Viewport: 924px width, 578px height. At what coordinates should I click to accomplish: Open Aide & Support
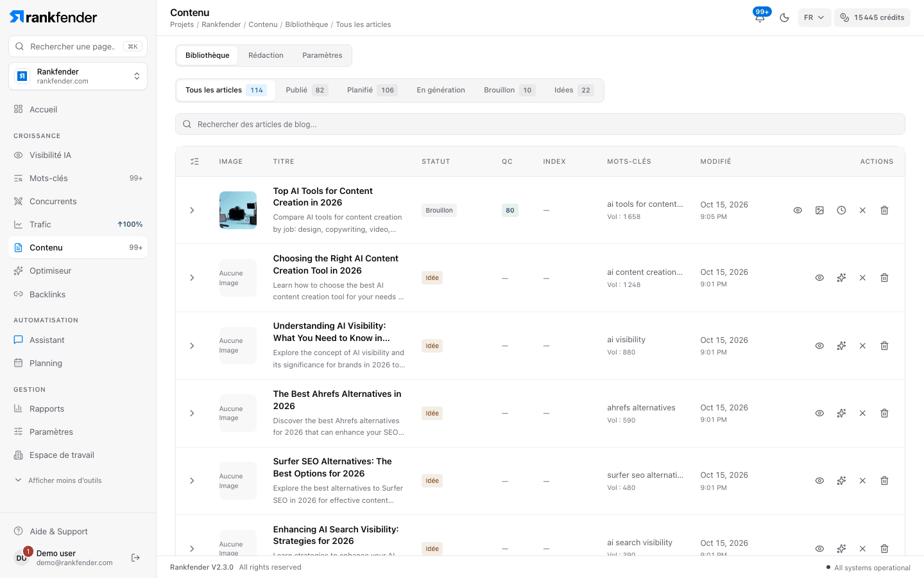click(78, 531)
